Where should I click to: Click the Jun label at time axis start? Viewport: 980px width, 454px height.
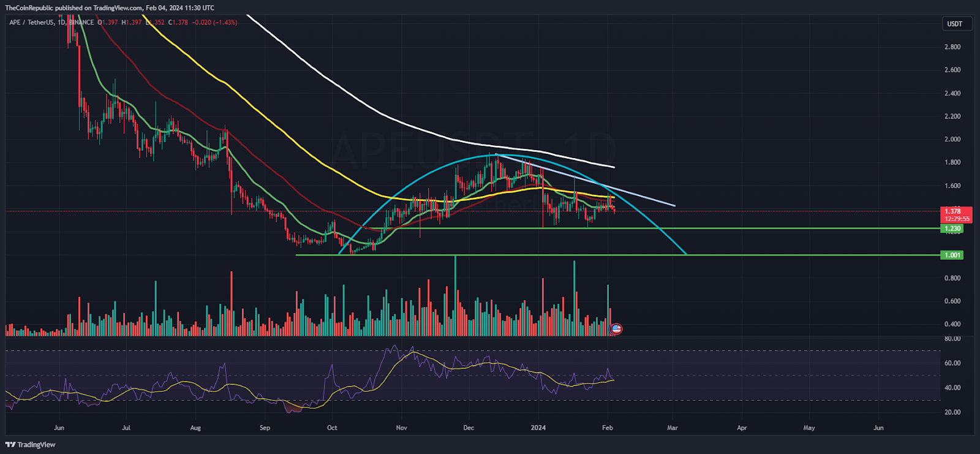59,428
